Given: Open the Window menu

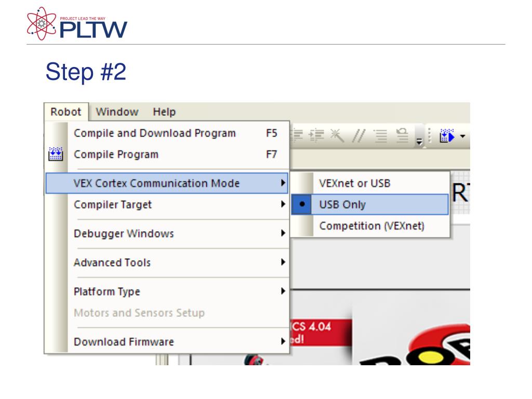Looking at the screenshot, I should (117, 112).
